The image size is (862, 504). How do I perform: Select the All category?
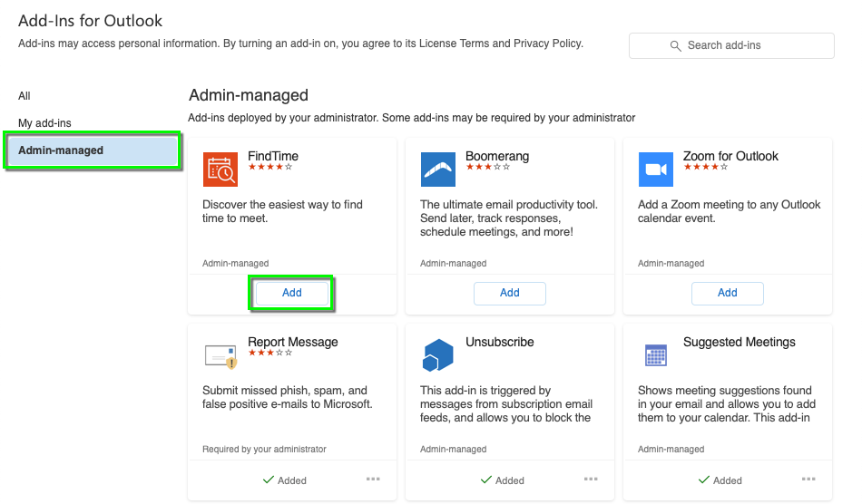tap(24, 96)
